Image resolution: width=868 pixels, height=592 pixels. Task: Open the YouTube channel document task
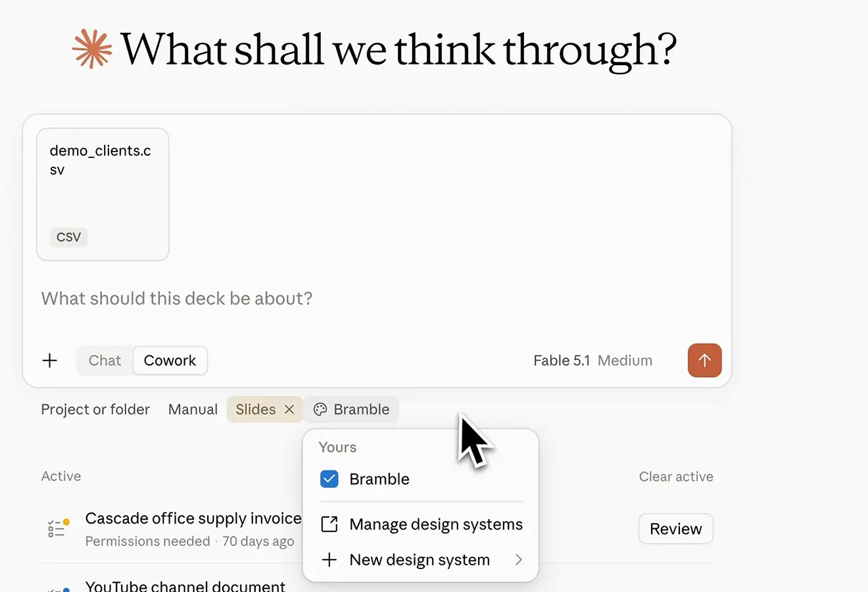pyautogui.click(x=185, y=585)
